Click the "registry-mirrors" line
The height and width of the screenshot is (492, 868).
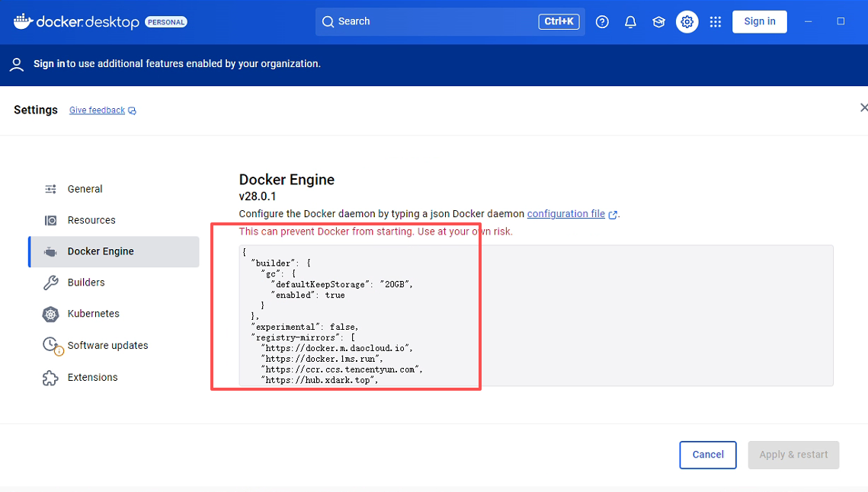point(303,337)
